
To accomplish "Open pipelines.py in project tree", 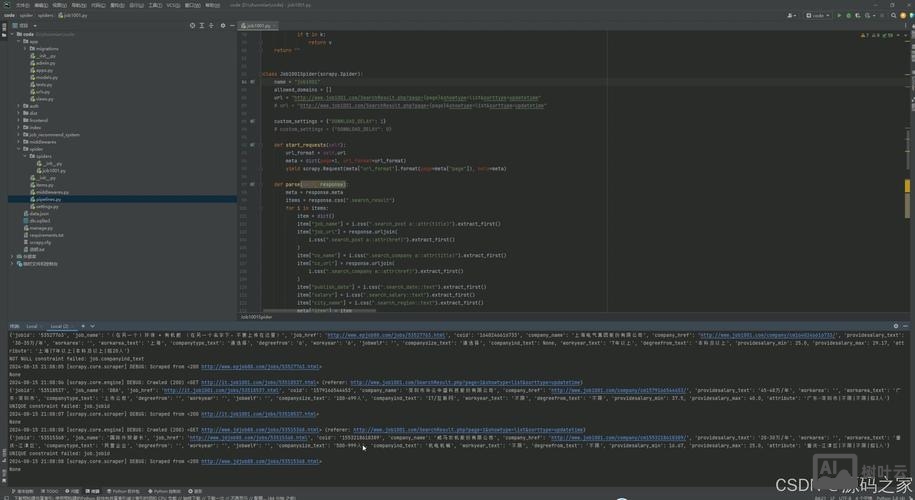I will 47,199.
